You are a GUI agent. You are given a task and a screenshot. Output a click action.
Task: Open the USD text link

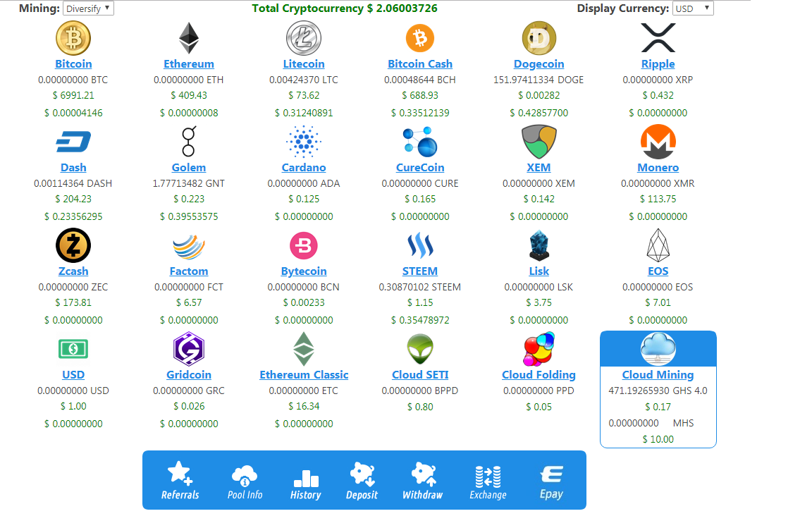click(73, 374)
